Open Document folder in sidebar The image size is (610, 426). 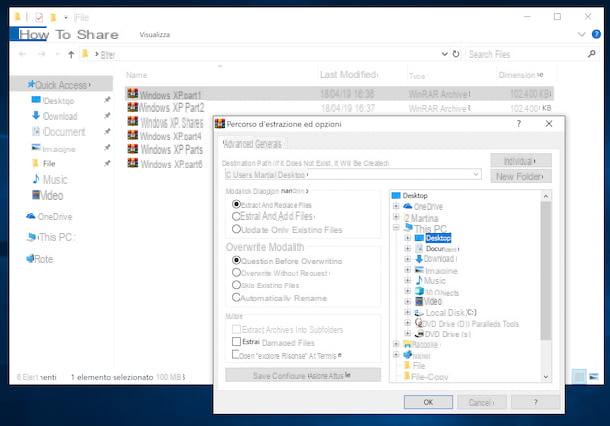[59, 132]
